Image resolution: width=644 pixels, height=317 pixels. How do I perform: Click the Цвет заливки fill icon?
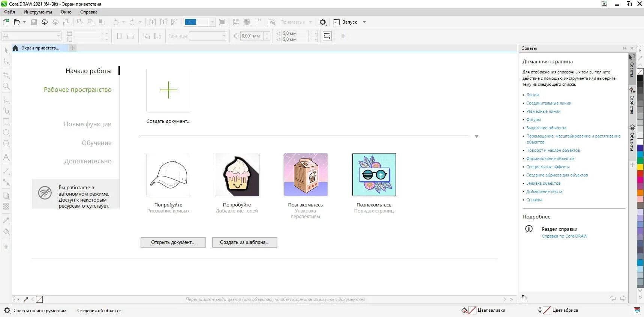pos(464,310)
